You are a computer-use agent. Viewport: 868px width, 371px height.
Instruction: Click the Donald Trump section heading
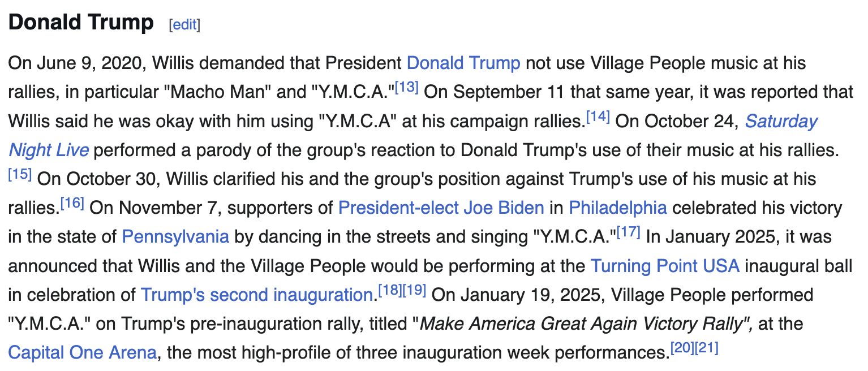click(81, 23)
